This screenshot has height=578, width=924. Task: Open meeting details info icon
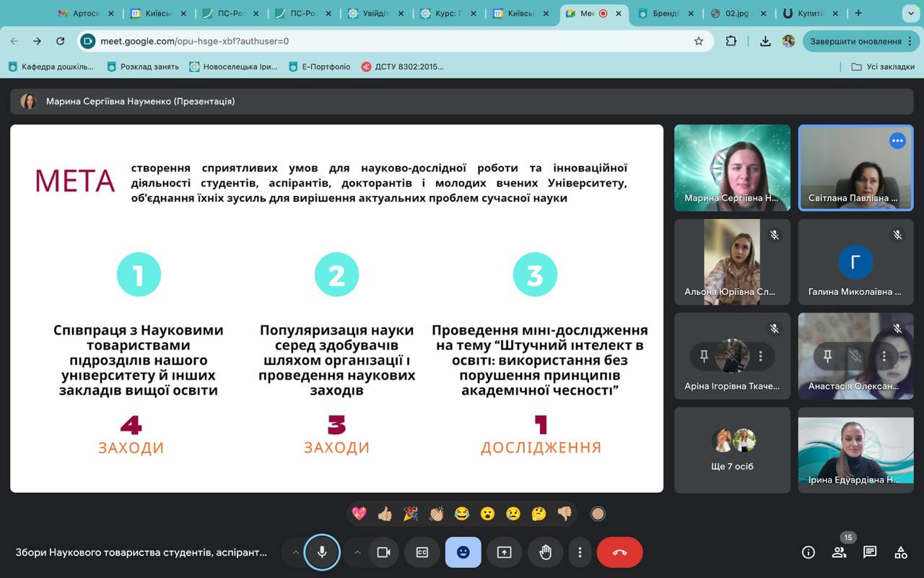coord(808,552)
